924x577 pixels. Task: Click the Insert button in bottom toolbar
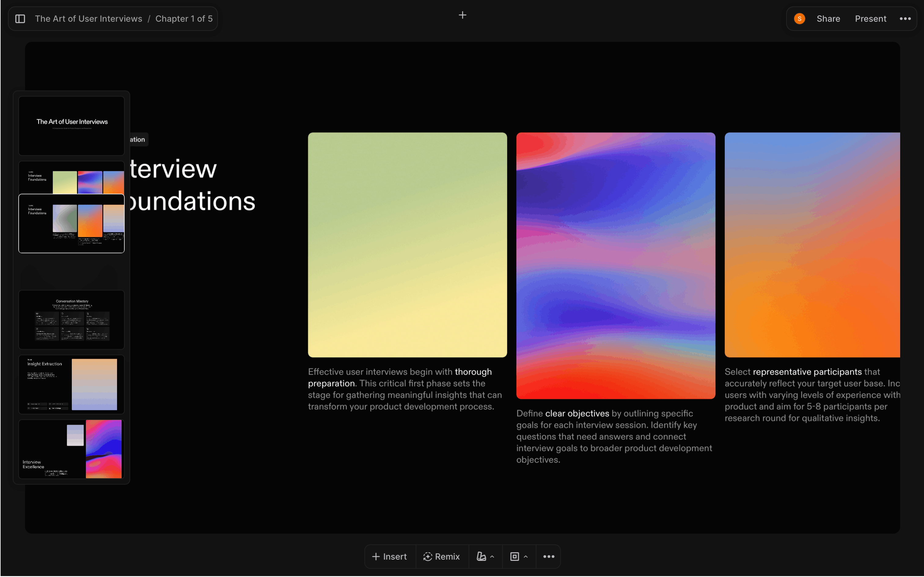[x=390, y=556]
